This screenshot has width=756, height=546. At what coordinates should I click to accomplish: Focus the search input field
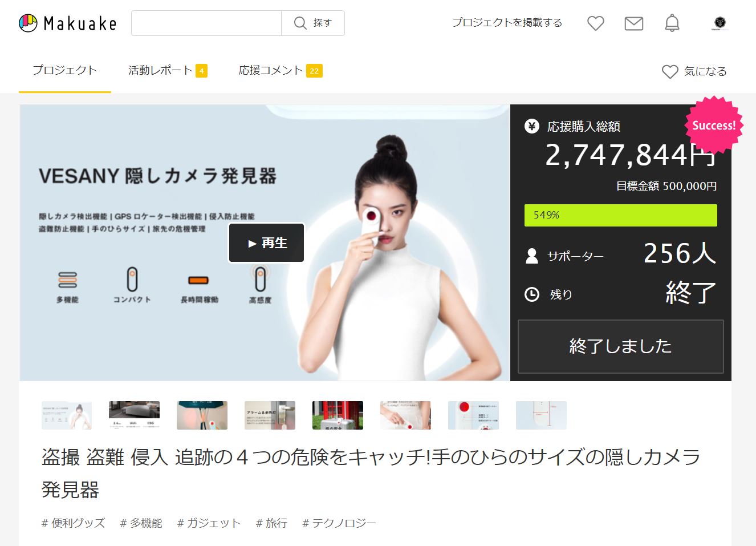click(206, 23)
